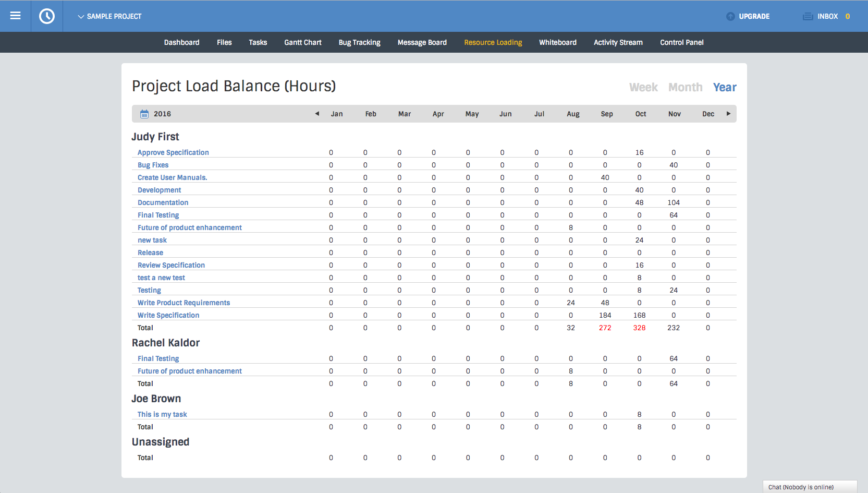
Task: Click the Upgrade button
Action: (x=754, y=16)
